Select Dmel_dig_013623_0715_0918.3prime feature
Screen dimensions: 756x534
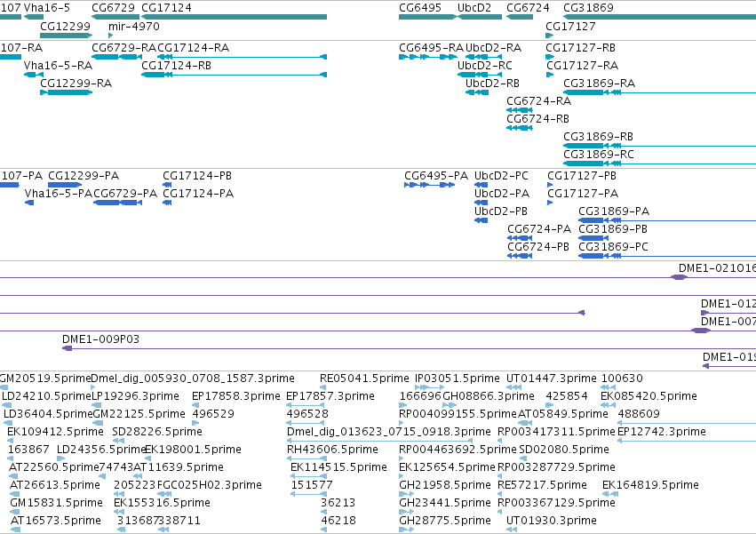point(379,441)
